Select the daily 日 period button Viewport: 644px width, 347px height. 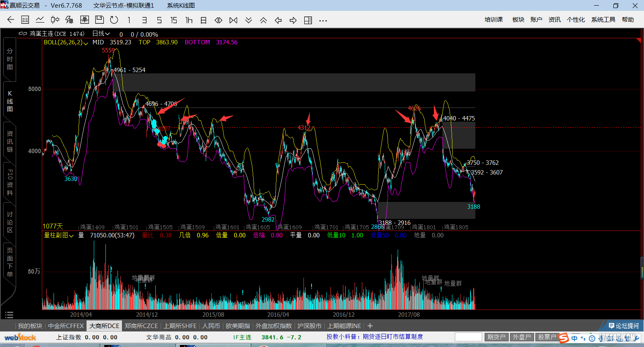tap(204, 20)
